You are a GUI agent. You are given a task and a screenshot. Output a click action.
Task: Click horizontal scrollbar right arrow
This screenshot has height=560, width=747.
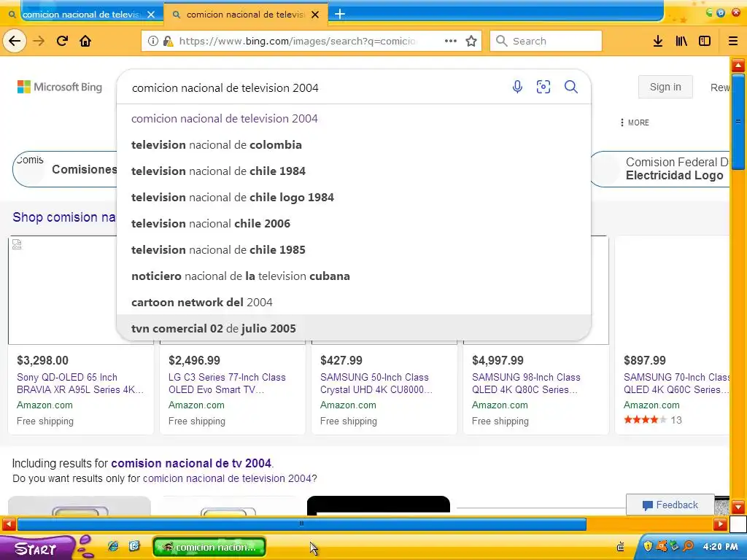(x=720, y=525)
